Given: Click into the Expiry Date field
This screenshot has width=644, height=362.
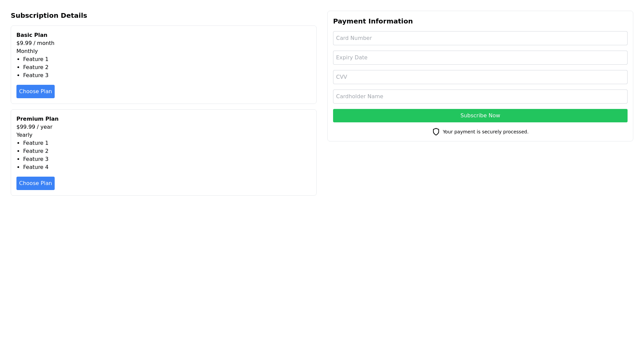Looking at the screenshot, I should coord(480,58).
